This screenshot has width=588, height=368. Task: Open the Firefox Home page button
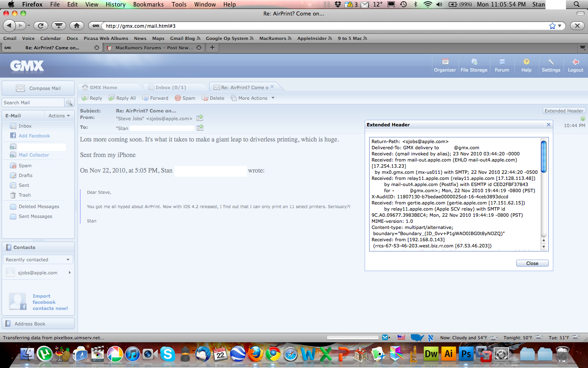click(x=77, y=26)
